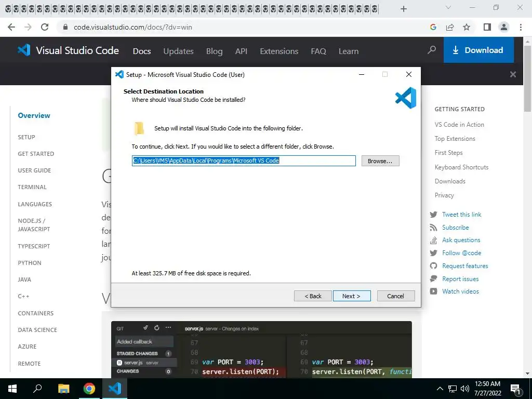Go back to previous page in Chrome
Screen dimensions: 532x399
pyautogui.click(x=11, y=27)
